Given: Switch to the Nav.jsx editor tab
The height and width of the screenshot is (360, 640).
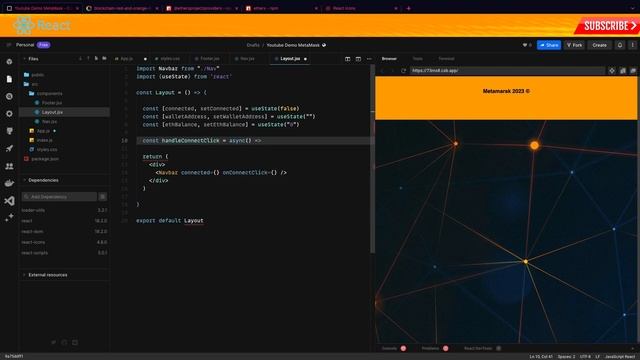Looking at the screenshot, I should tap(245, 59).
